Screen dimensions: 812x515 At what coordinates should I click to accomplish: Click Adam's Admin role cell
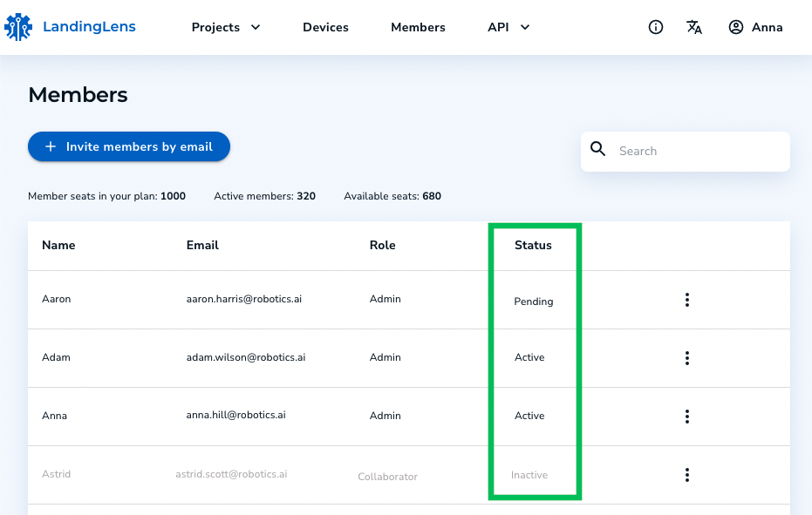click(x=386, y=357)
